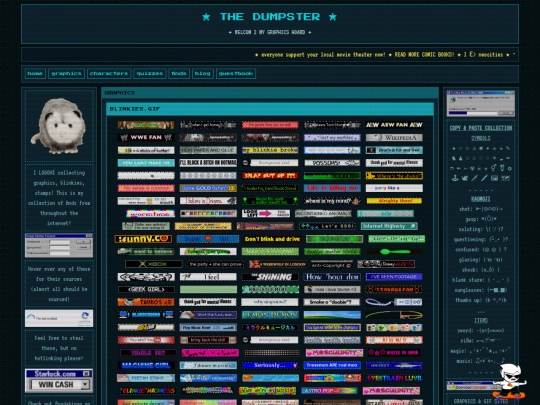Screen dimensions: 540x405
Task: Click the 'I EAT PAPER AND GLUE' blinkie
Action: [208, 150]
